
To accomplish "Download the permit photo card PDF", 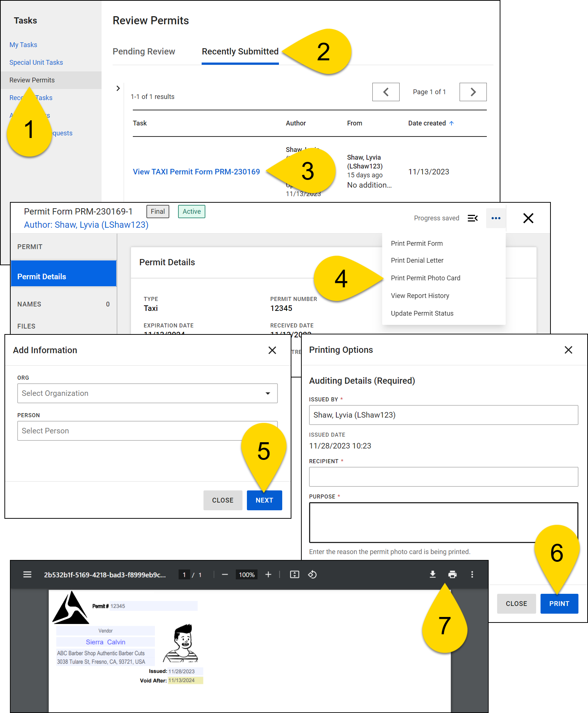I will click(433, 574).
